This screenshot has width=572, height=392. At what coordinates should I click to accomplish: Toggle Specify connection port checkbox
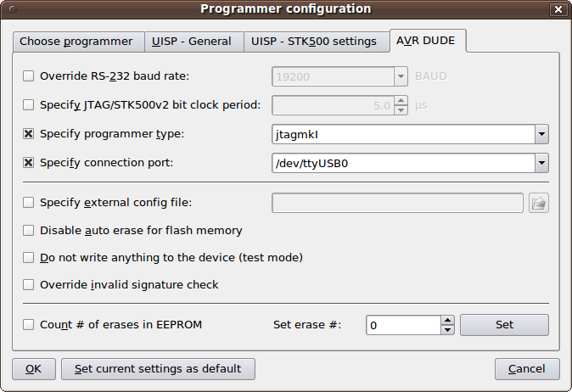click(x=29, y=162)
